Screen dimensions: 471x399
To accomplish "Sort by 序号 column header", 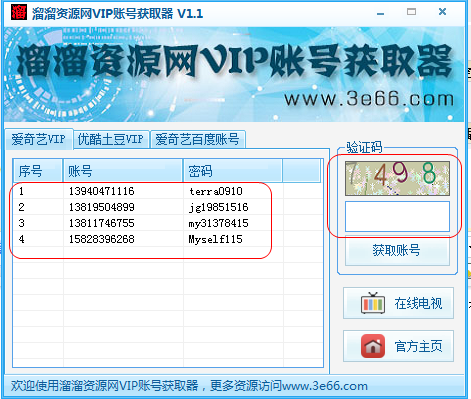I will tap(38, 171).
